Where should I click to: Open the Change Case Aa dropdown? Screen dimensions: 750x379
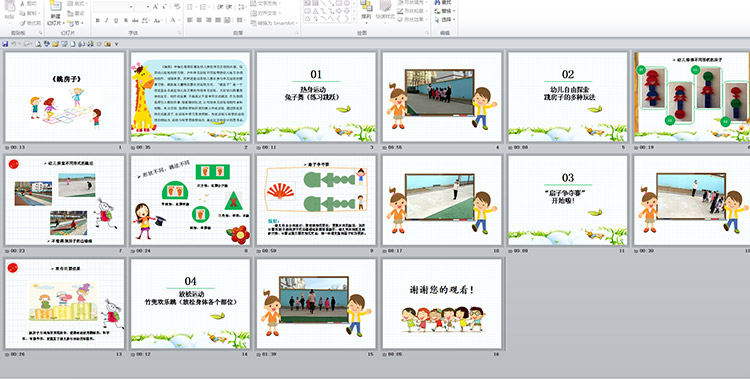point(157,20)
